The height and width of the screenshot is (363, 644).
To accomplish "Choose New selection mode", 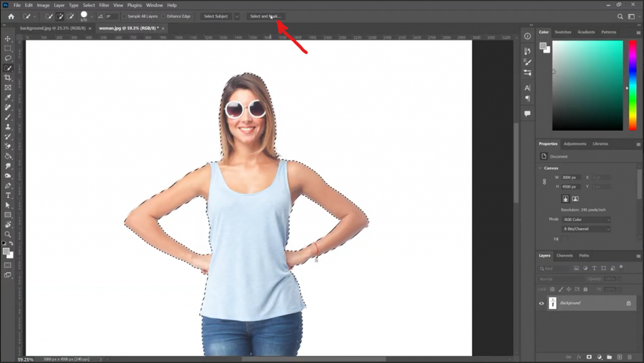I will coord(49,16).
